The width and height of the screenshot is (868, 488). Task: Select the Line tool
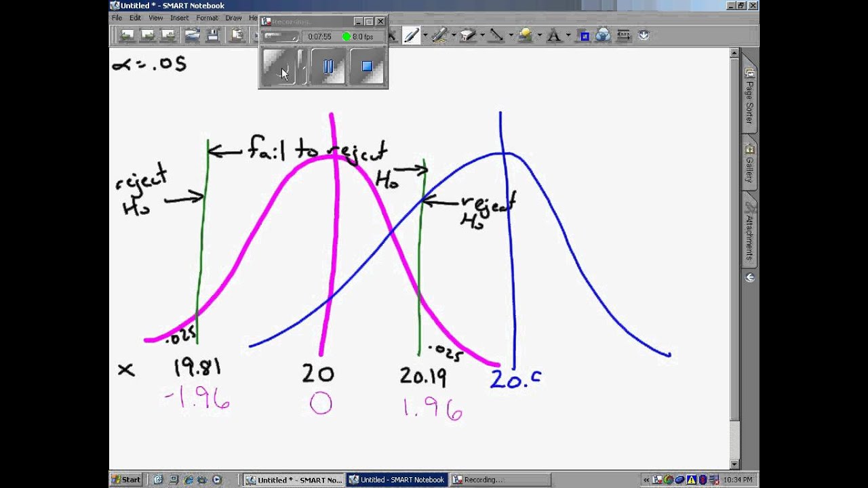click(x=496, y=35)
